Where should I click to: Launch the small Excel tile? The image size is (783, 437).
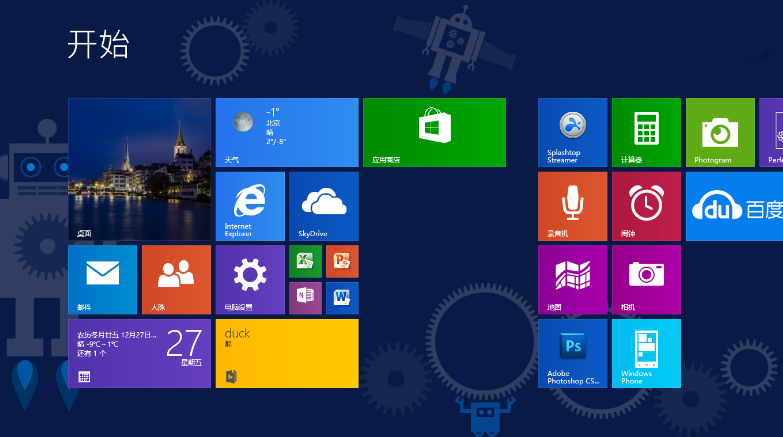pyautogui.click(x=305, y=261)
